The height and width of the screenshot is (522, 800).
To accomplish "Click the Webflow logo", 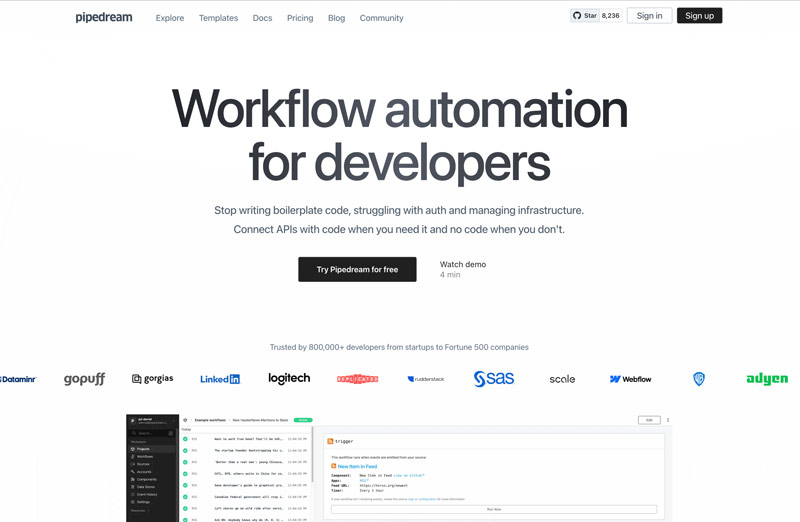I will (631, 379).
